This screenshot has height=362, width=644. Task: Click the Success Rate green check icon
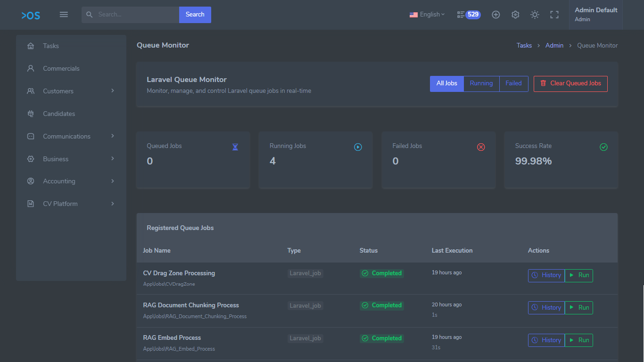pyautogui.click(x=603, y=147)
